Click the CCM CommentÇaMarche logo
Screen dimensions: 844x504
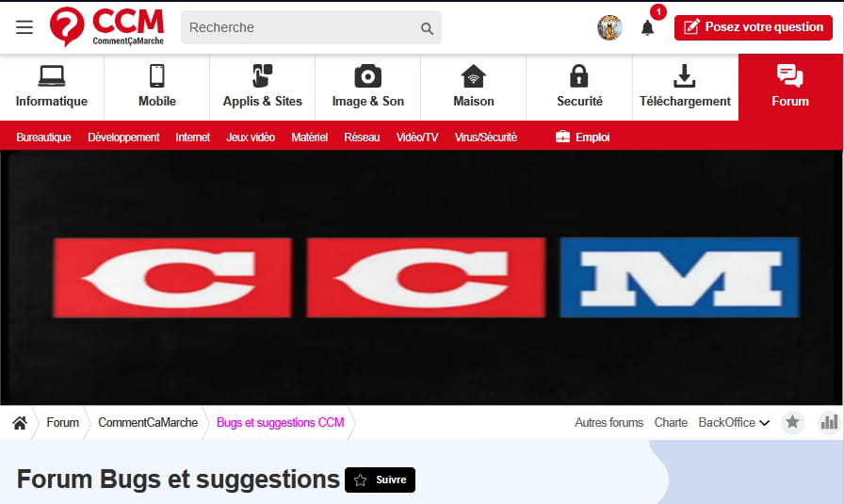tap(106, 26)
